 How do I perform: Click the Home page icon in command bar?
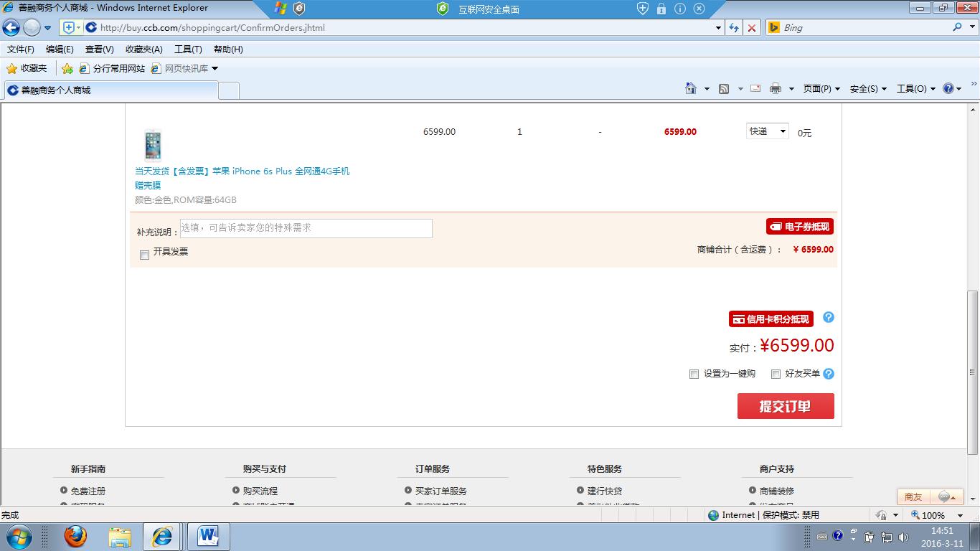click(x=691, y=88)
